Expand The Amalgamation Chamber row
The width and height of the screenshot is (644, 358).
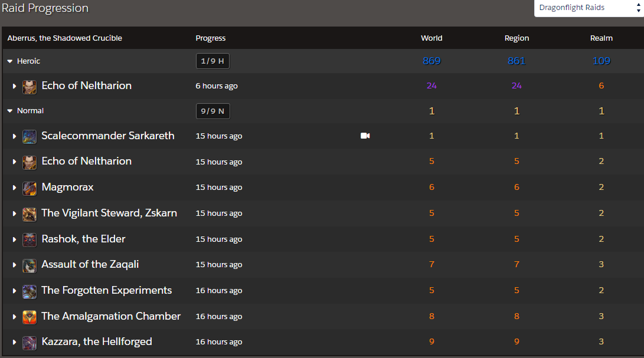[x=14, y=317]
